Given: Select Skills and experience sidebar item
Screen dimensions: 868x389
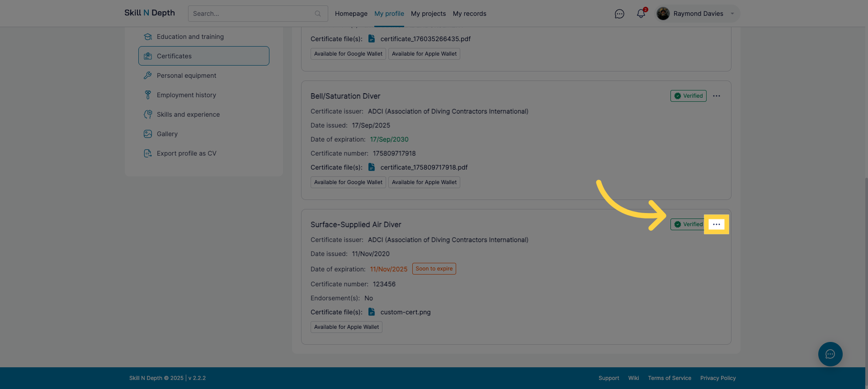Looking at the screenshot, I should (x=204, y=114).
